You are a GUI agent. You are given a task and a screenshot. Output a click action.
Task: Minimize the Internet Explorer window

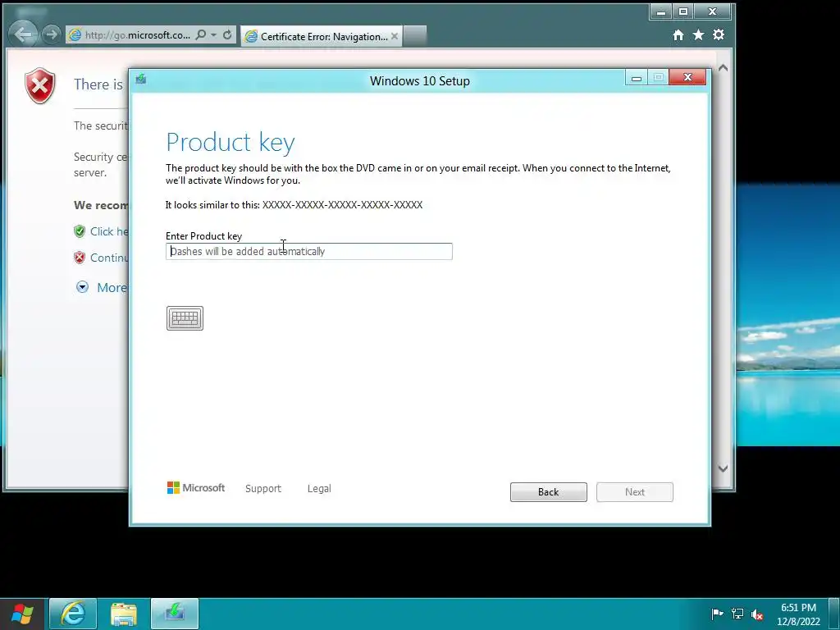[661, 11]
